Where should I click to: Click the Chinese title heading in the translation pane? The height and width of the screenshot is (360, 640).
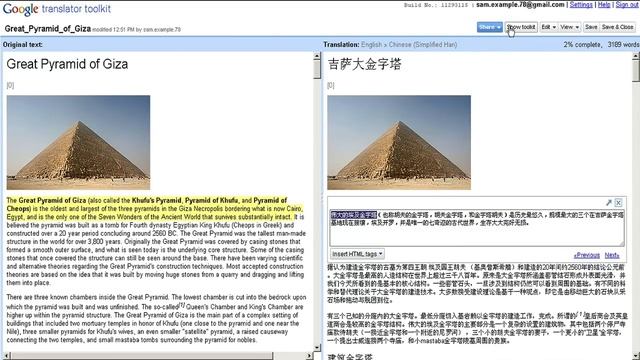pyautogui.click(x=364, y=64)
